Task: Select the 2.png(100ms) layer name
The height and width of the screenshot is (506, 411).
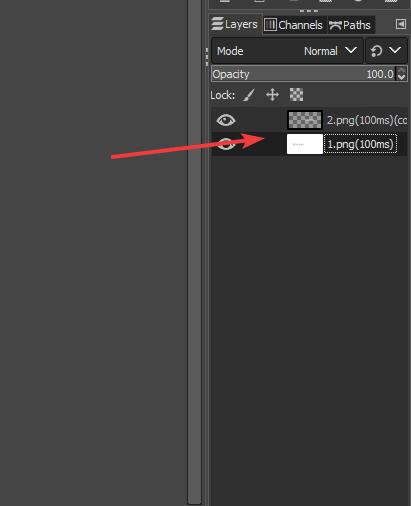Action: pyautogui.click(x=367, y=120)
